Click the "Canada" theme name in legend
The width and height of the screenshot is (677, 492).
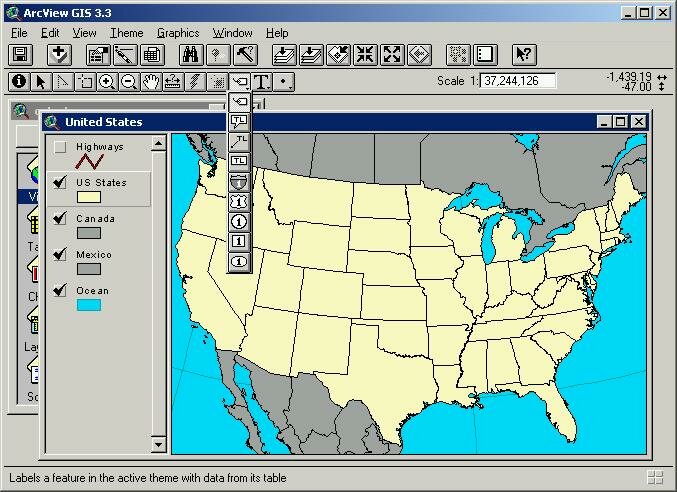coord(95,219)
